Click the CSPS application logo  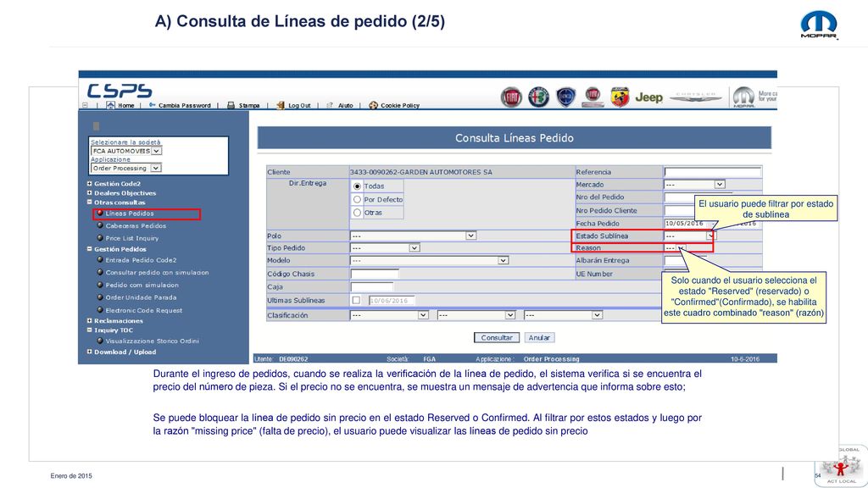pos(120,91)
